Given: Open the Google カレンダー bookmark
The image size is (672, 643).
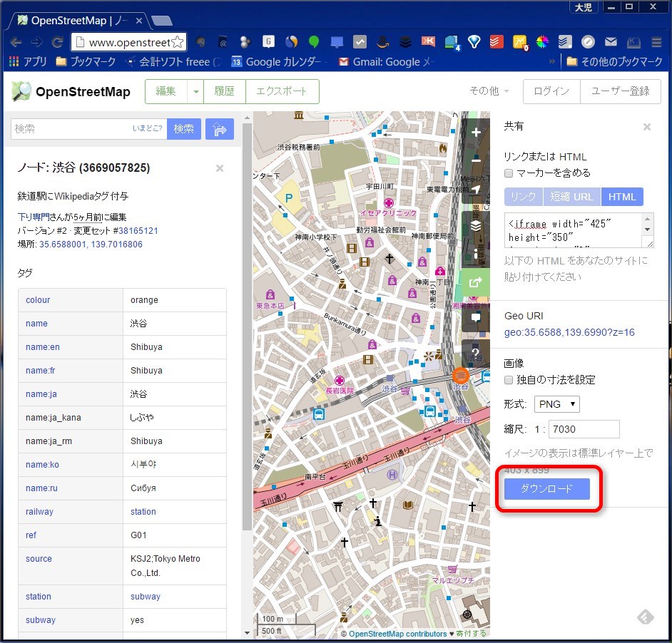Looking at the screenshot, I should coord(276,62).
